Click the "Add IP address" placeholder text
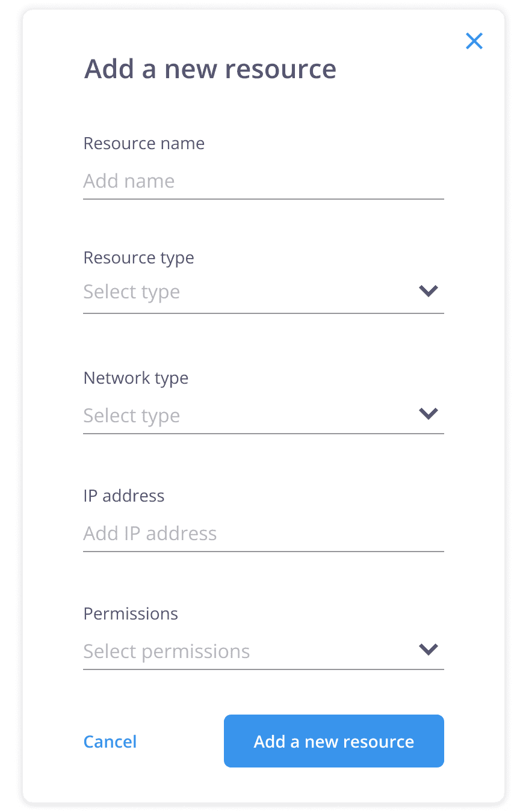 [150, 534]
